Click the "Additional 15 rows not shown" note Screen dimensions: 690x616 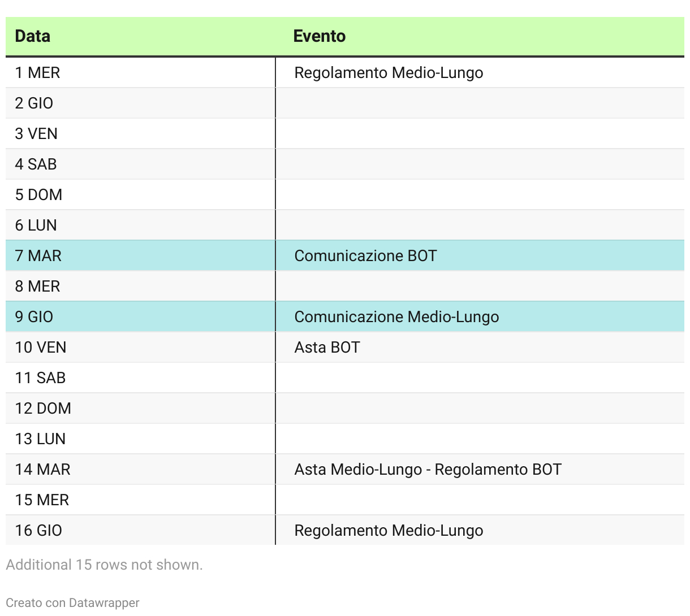point(105,565)
